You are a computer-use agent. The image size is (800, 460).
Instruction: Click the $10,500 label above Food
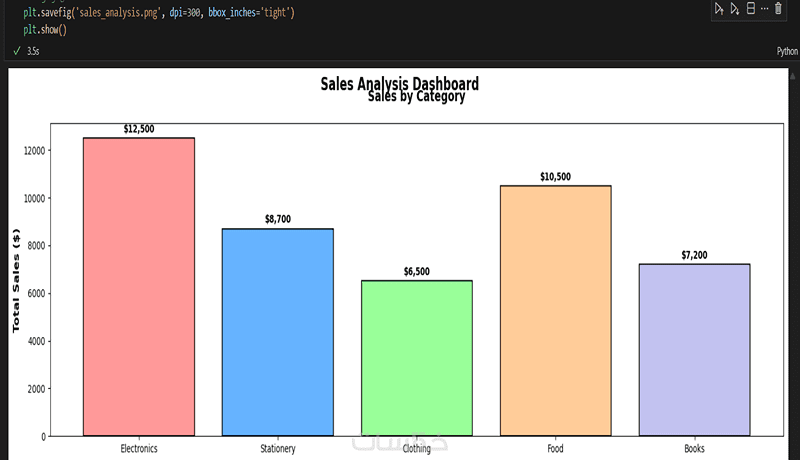click(555, 177)
